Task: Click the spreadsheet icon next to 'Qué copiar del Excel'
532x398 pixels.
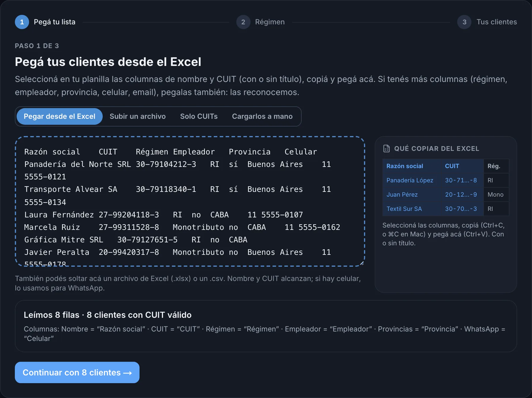Action: 387,149
